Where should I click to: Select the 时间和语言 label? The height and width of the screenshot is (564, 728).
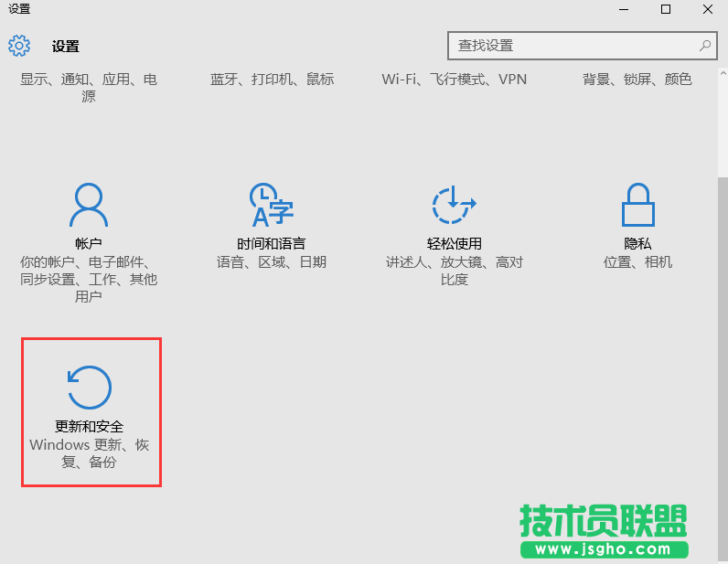point(271,244)
